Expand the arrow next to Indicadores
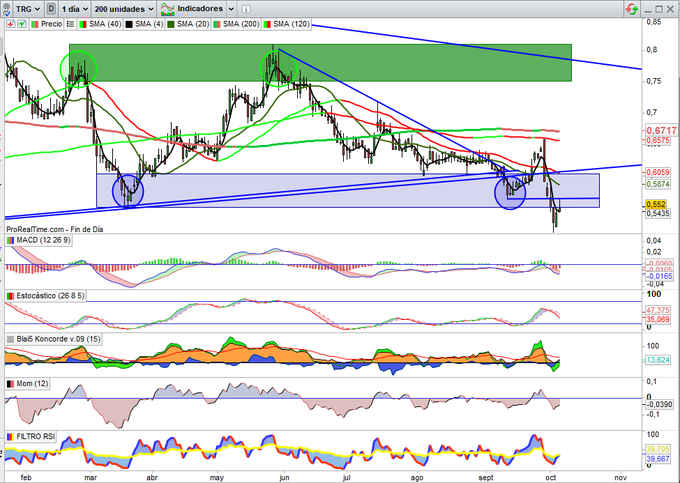 pos(231,9)
